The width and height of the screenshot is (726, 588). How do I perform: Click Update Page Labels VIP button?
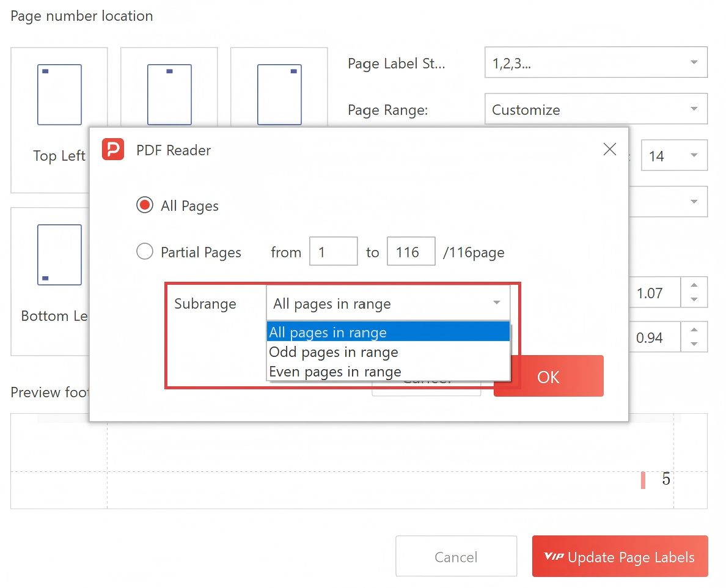click(x=620, y=556)
